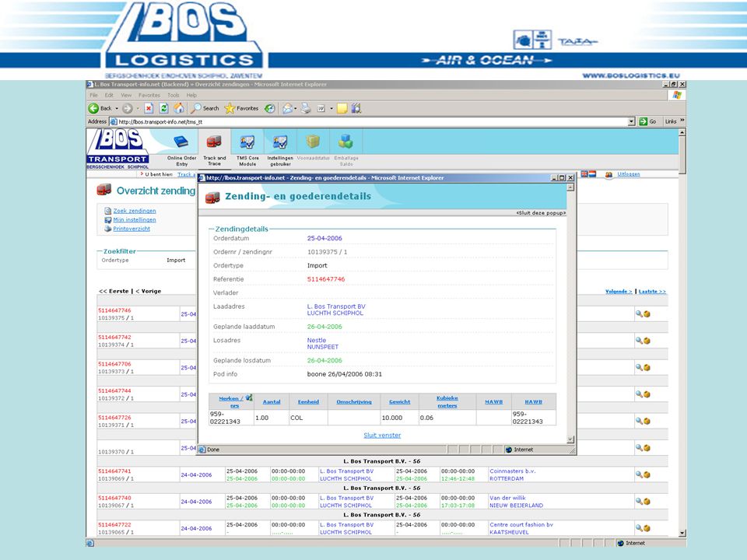Open Instellingen gebruiker settings
747x560 pixels.
click(280, 149)
